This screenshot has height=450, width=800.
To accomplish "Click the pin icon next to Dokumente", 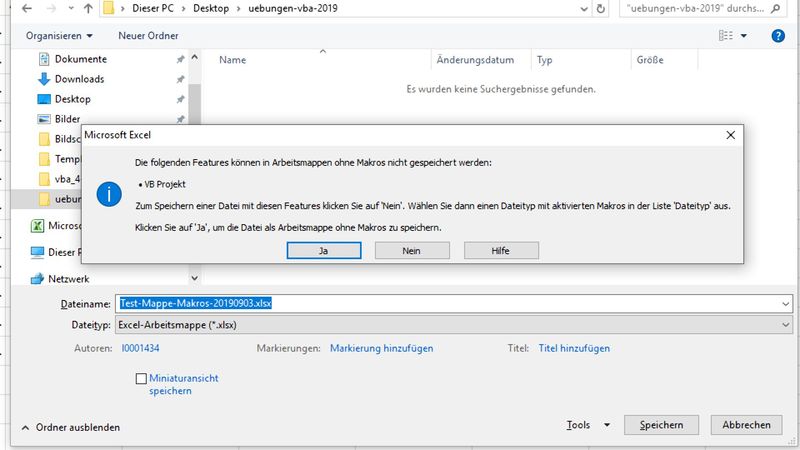I will pos(180,60).
